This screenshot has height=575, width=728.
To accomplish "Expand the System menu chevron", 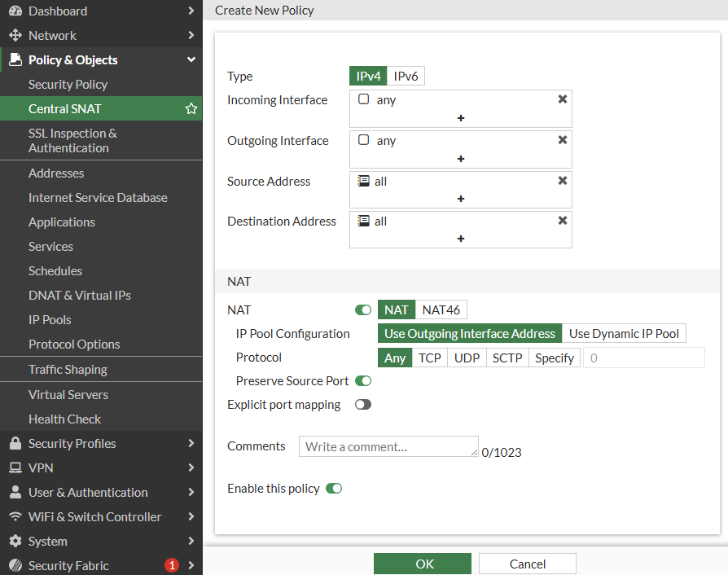I will tap(191, 541).
